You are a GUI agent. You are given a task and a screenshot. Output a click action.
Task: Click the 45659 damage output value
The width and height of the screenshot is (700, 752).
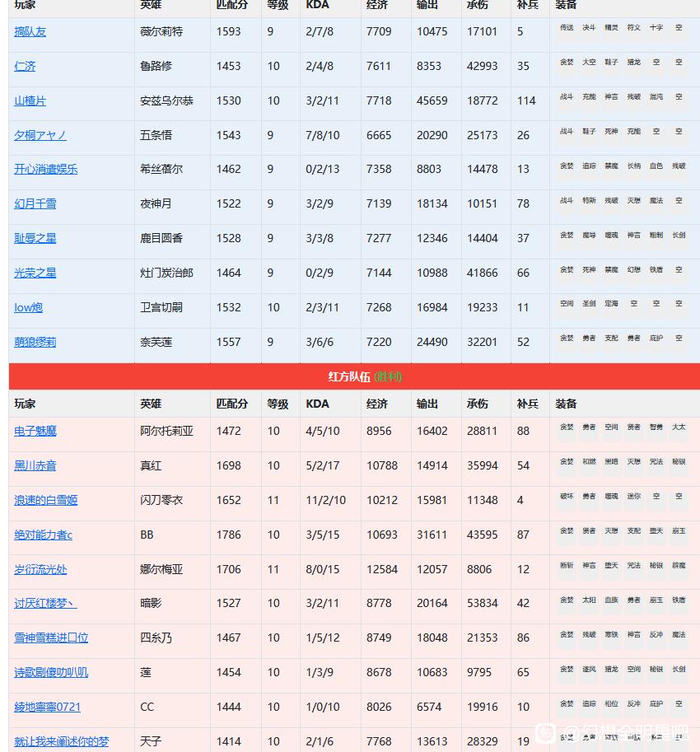point(432,100)
